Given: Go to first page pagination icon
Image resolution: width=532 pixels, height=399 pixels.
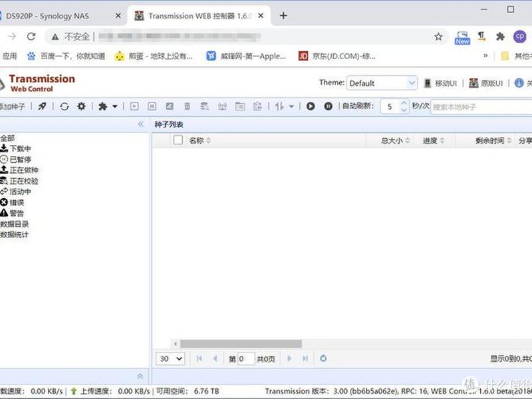Looking at the screenshot, I should tap(199, 358).
